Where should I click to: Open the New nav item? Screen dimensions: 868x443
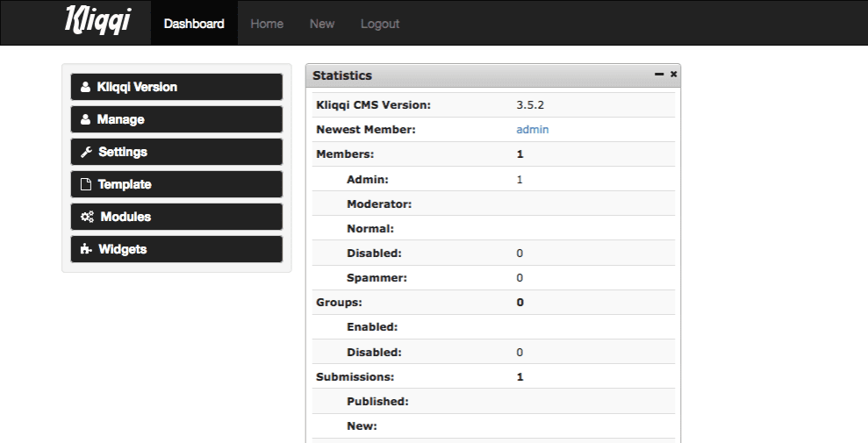click(321, 24)
